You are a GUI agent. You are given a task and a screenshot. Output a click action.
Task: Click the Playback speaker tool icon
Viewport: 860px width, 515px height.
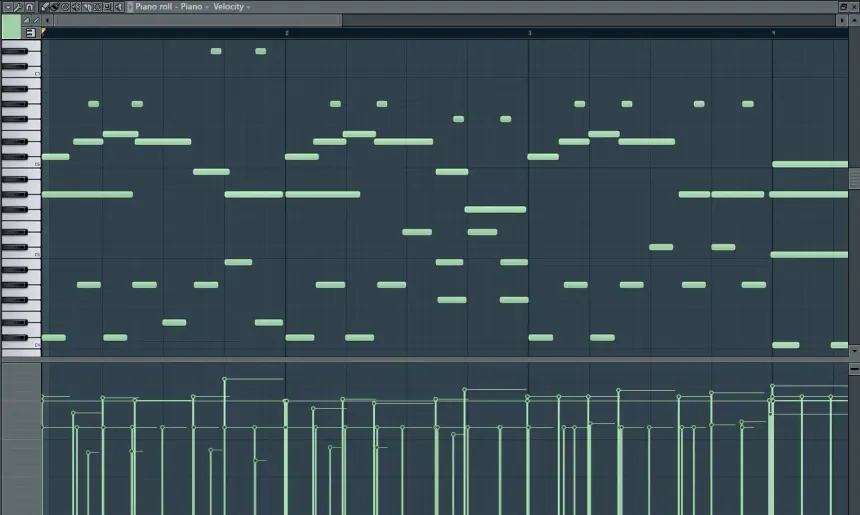tap(118, 7)
